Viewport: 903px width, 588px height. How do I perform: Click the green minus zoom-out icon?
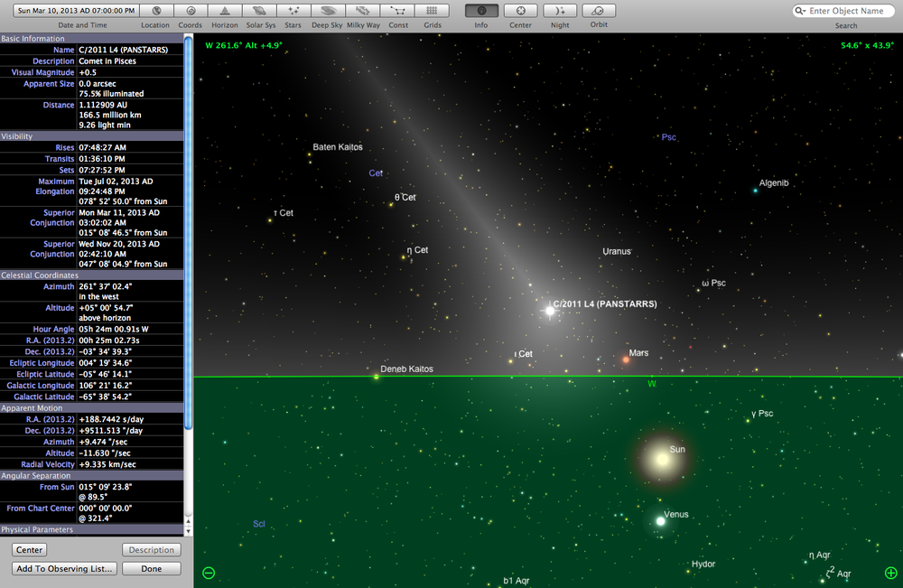[208, 572]
